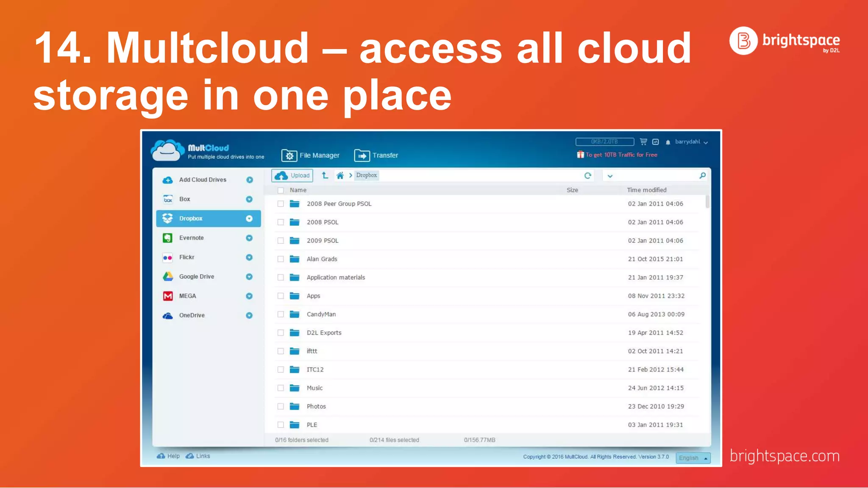Check the 2009 PSOL folder

coord(281,241)
